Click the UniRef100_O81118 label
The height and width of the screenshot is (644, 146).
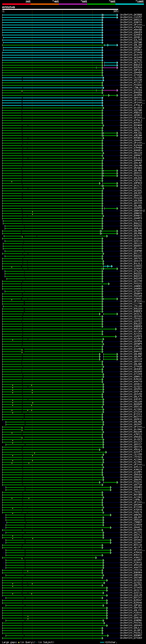(131, 153)
